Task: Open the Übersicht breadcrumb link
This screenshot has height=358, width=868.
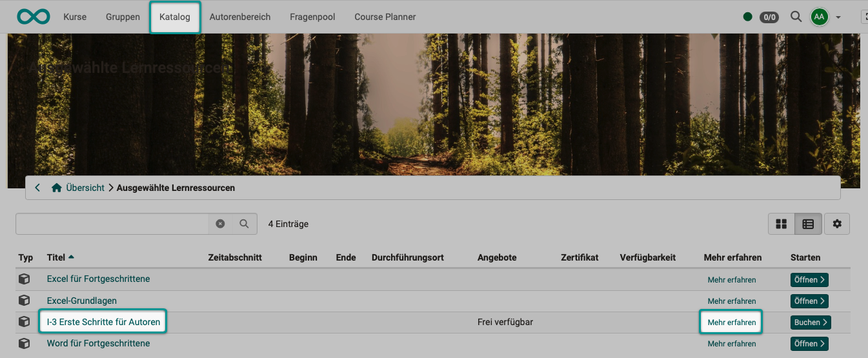Action: [x=85, y=188]
